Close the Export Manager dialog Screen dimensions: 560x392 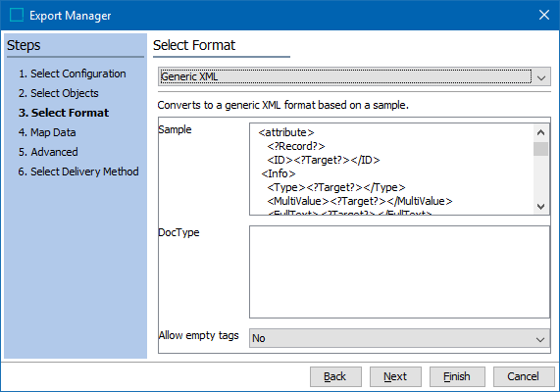[544, 15]
